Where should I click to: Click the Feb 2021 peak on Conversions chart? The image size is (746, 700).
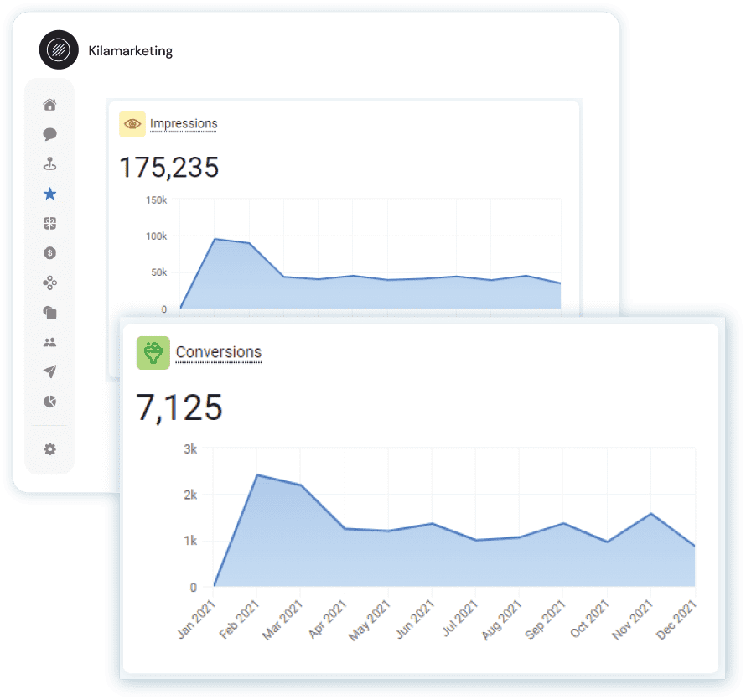click(x=257, y=475)
